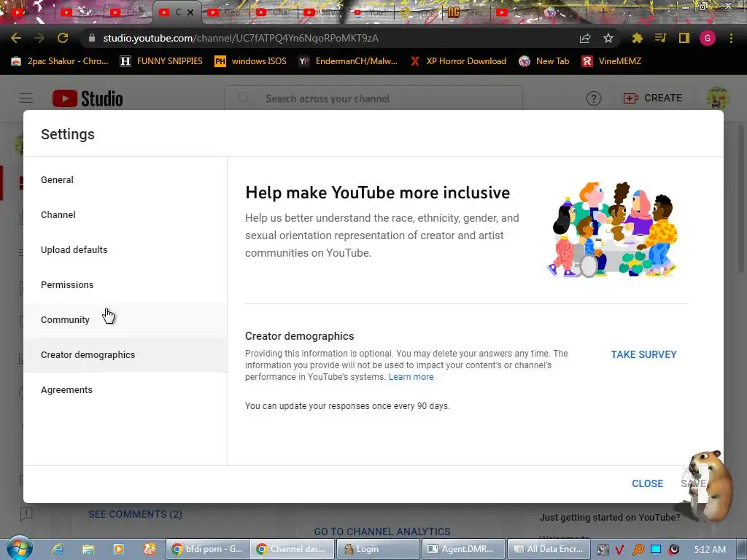The image size is (747, 560).
Task: Toggle the Chrome side panel icon
Action: pyautogui.click(x=684, y=38)
